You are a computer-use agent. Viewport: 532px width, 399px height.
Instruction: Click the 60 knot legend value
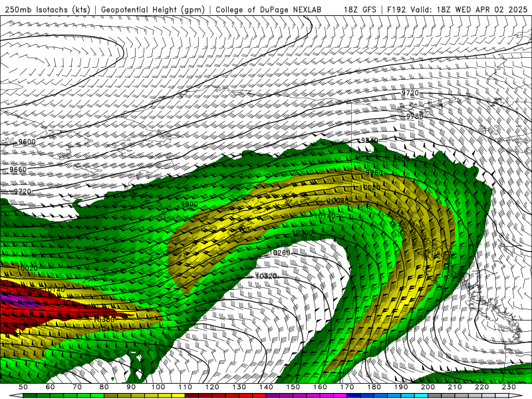coord(51,387)
